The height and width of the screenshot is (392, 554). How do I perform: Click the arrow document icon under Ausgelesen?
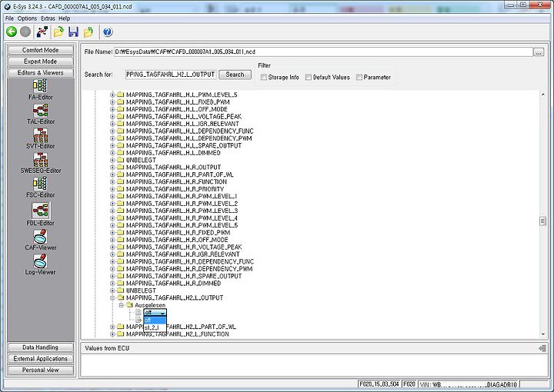tap(138, 320)
